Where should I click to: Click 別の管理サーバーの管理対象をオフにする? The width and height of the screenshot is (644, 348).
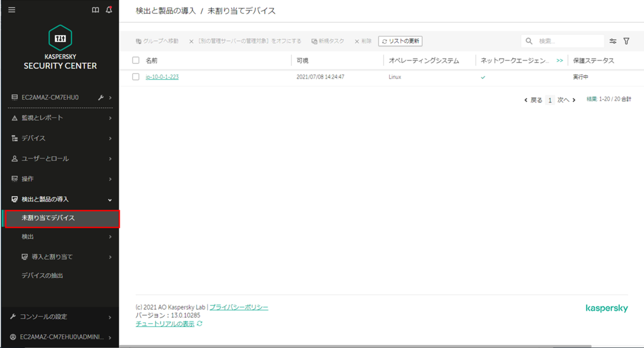pyautogui.click(x=245, y=41)
